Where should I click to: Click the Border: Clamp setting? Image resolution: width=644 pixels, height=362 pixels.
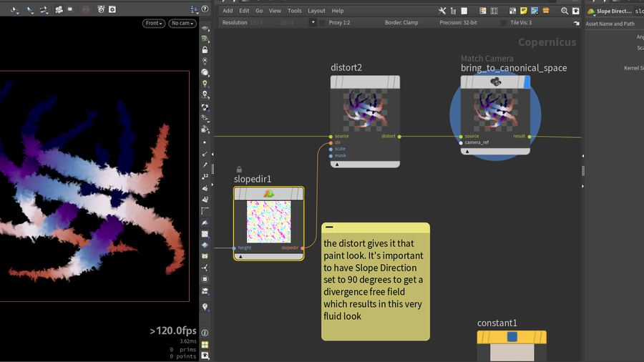point(401,23)
